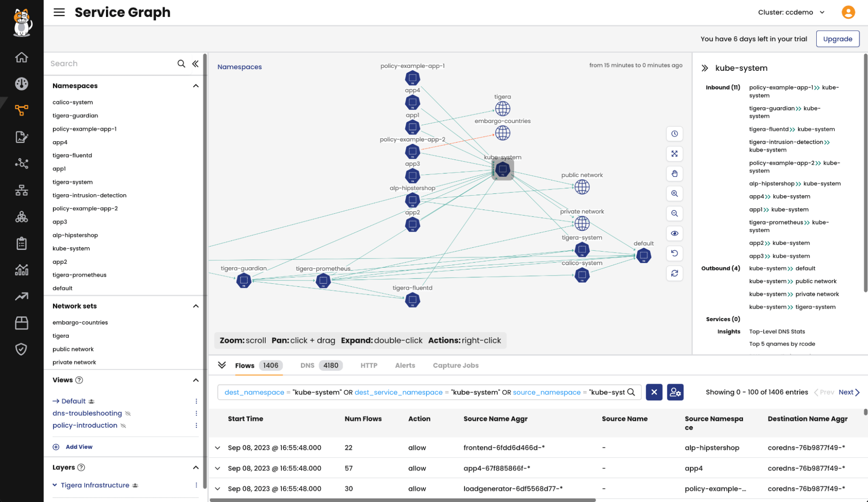This screenshot has height=502, width=868.
Task: Expand the loadgenerator flow row
Action: pos(218,489)
